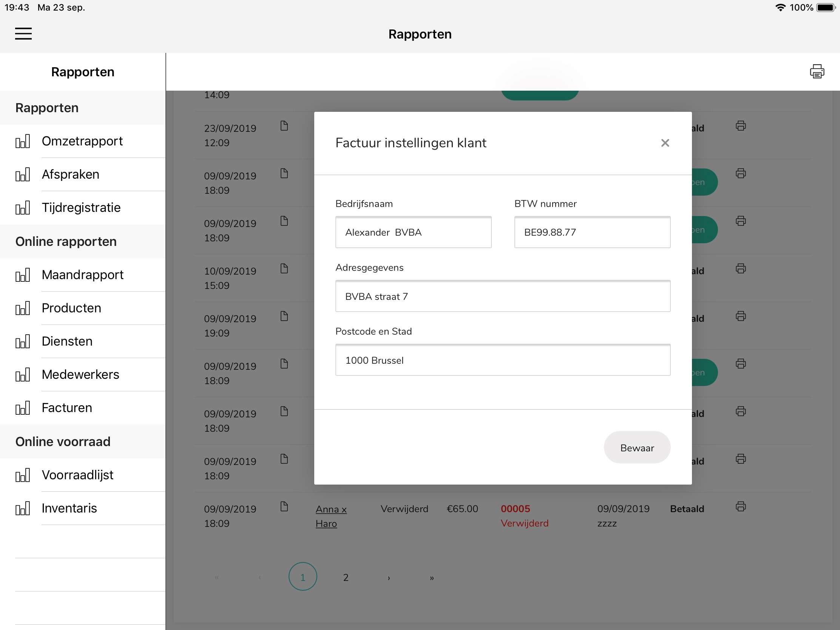Open the hamburger menu icon
This screenshot has width=840, height=630.
(x=23, y=33)
